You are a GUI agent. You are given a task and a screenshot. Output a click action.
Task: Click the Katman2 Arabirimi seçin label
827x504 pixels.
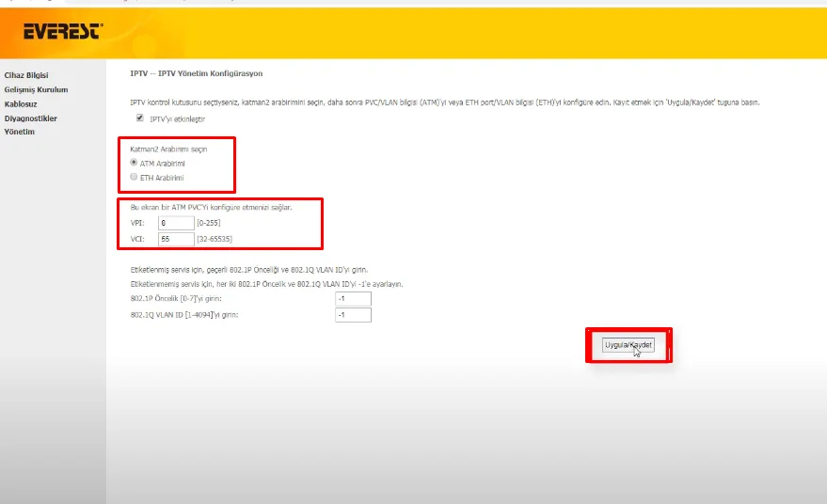[168, 150]
